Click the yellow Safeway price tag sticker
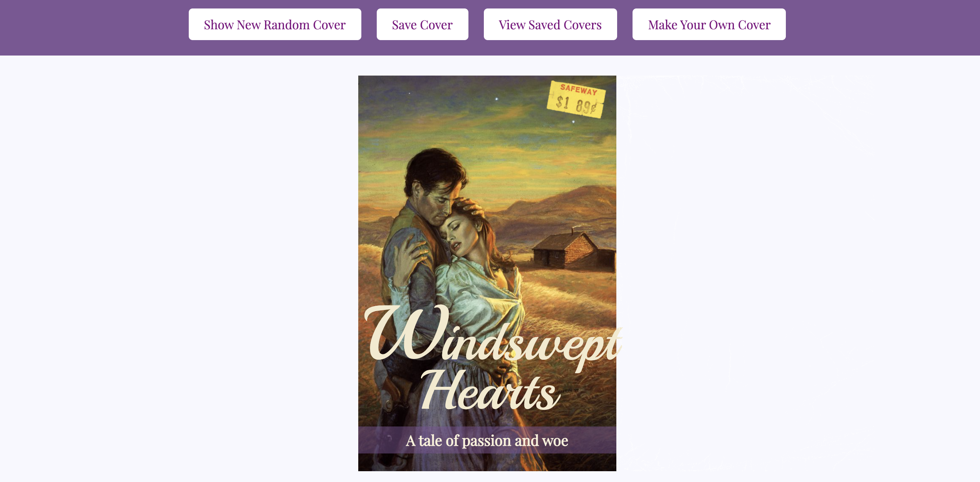 coord(576,99)
